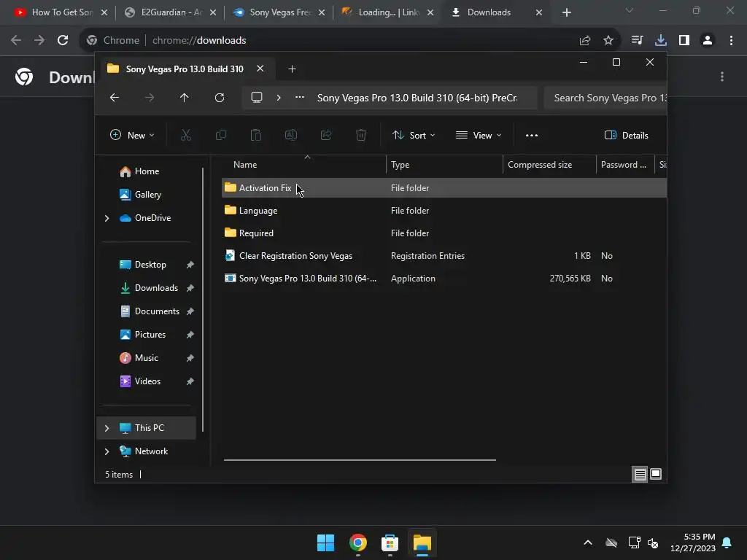This screenshot has height=560, width=747.
Task: Click the Paste clipboard icon
Action: tap(256, 135)
